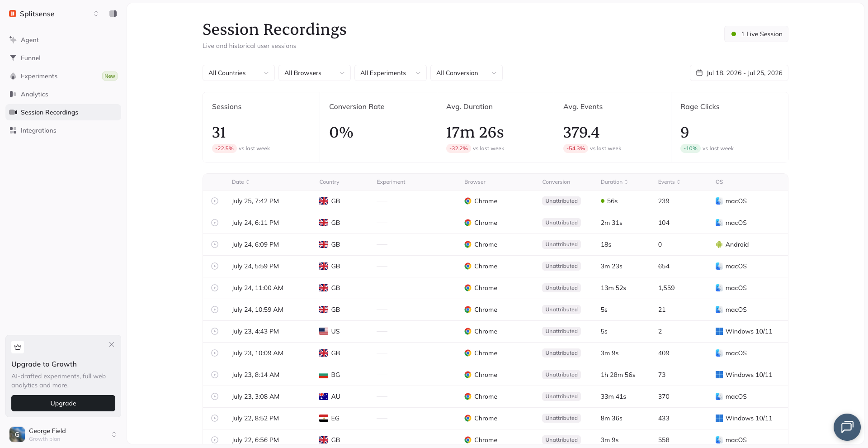The height and width of the screenshot is (448, 868).
Task: Click the US flag in July 23, 4:43 PM row
Action: (324, 331)
